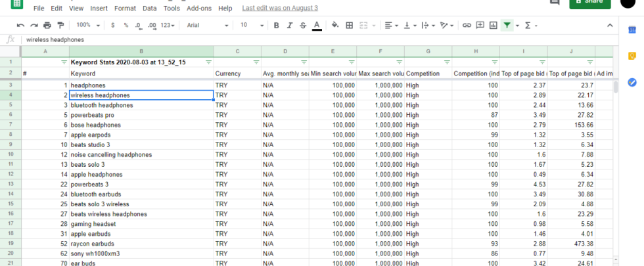The width and height of the screenshot is (644, 266).
Task: Select the 'raycon earbuds' cell
Action: pyautogui.click(x=141, y=244)
